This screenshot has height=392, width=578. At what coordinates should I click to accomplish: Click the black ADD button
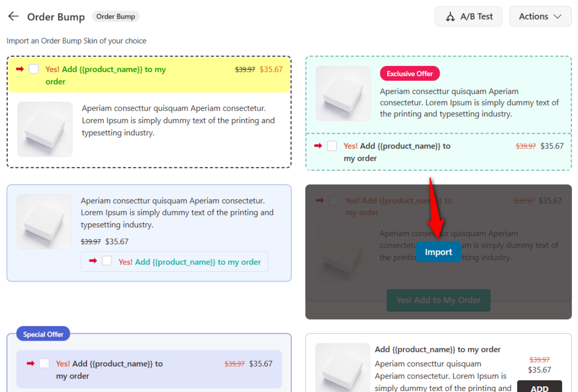click(x=539, y=386)
